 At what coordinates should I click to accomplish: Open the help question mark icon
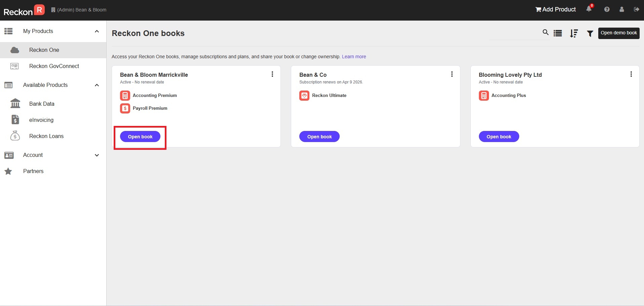click(607, 9)
